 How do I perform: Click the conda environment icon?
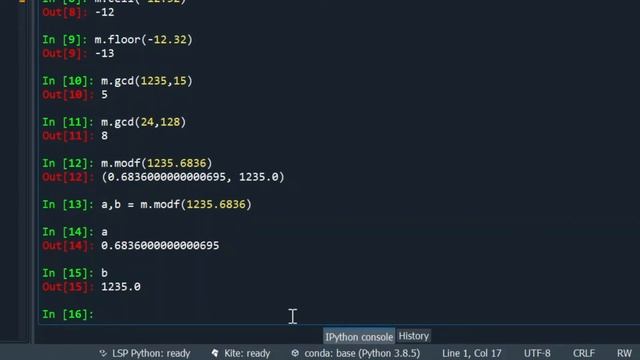(295, 353)
